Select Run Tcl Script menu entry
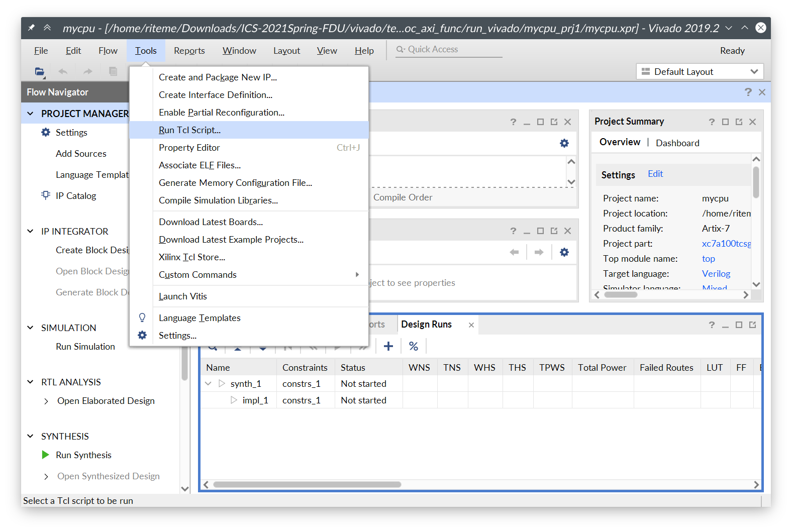This screenshot has width=792, height=532. click(x=249, y=130)
